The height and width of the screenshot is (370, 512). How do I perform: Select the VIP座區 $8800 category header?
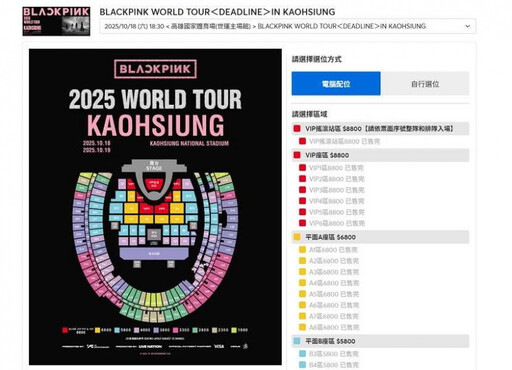point(380,155)
